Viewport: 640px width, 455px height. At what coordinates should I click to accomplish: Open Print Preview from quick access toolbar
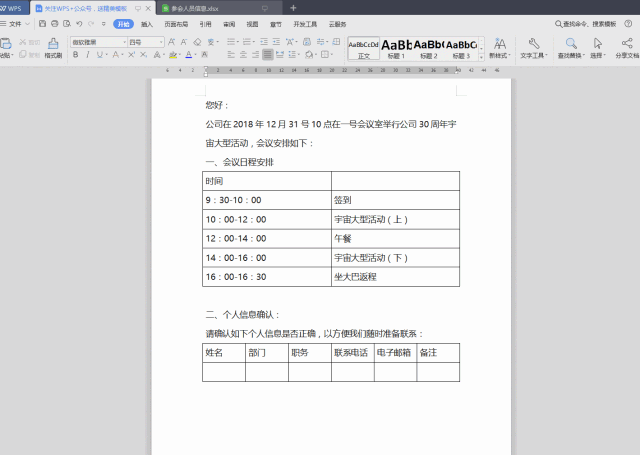tap(67, 24)
